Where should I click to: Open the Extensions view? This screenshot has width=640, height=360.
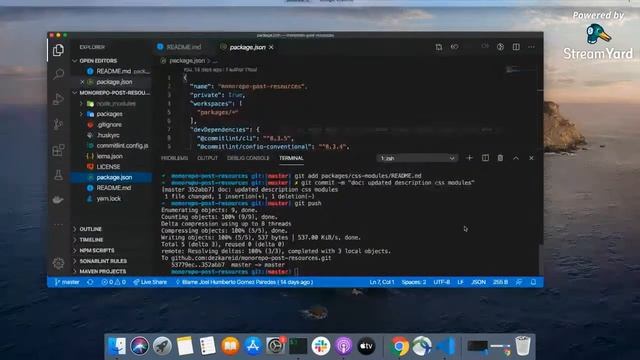pos(58,150)
